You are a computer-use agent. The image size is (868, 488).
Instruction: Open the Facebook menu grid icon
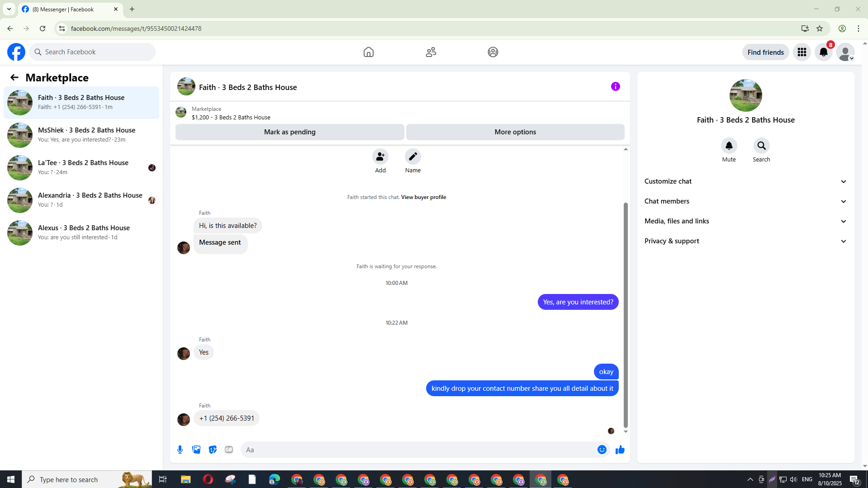[x=802, y=52]
